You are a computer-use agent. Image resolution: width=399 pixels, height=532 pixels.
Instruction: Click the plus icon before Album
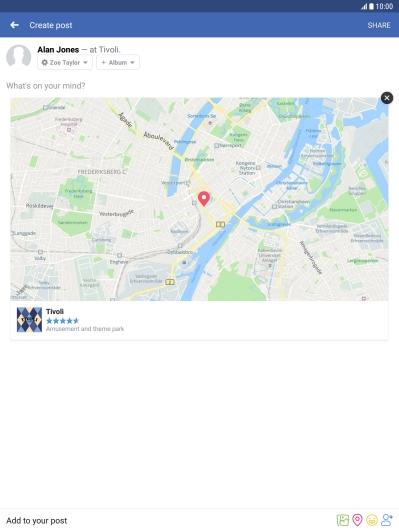[103, 62]
